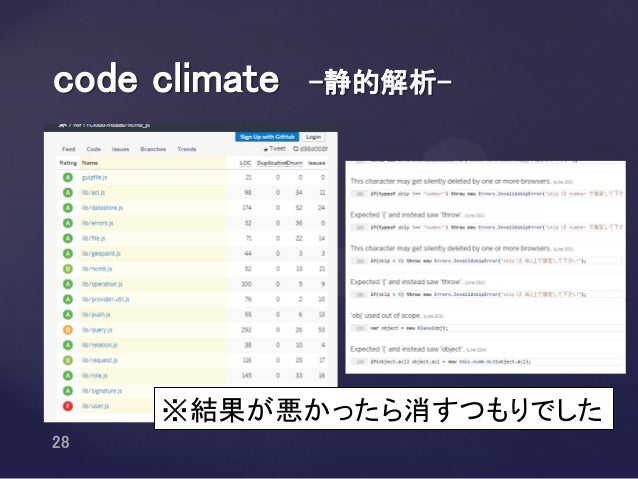Click the B rating badge for lib/ncmb.js

68,269
